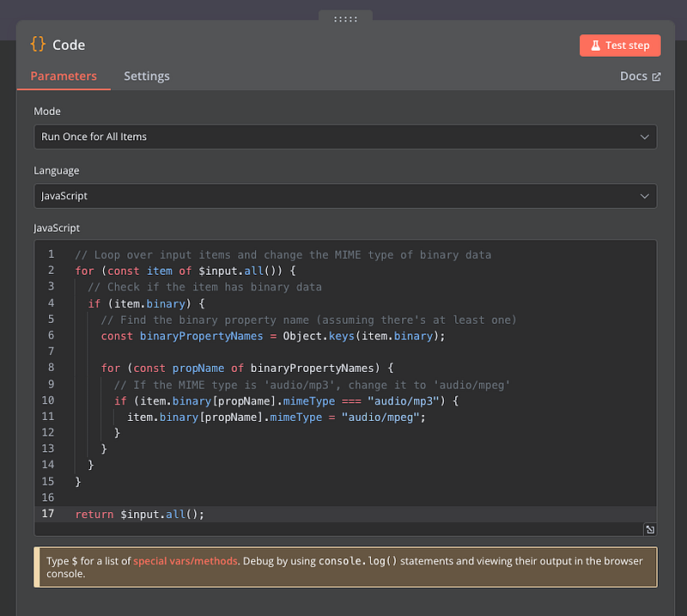Run the Test step button
Viewport: 687px width, 616px height.
pos(619,46)
